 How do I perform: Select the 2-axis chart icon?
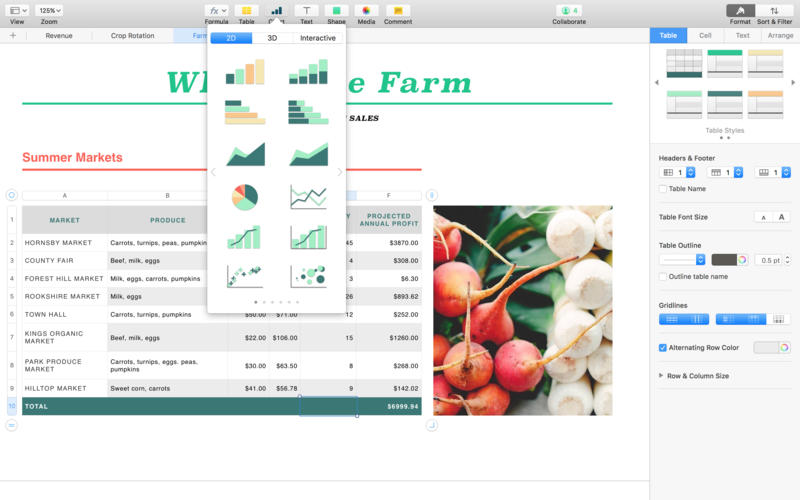(308, 237)
